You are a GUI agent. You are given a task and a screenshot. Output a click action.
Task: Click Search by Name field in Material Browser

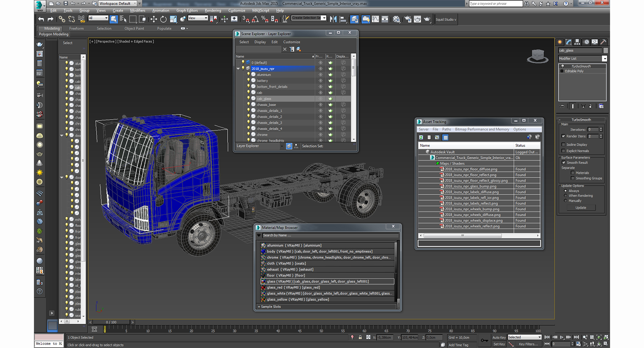(x=331, y=235)
